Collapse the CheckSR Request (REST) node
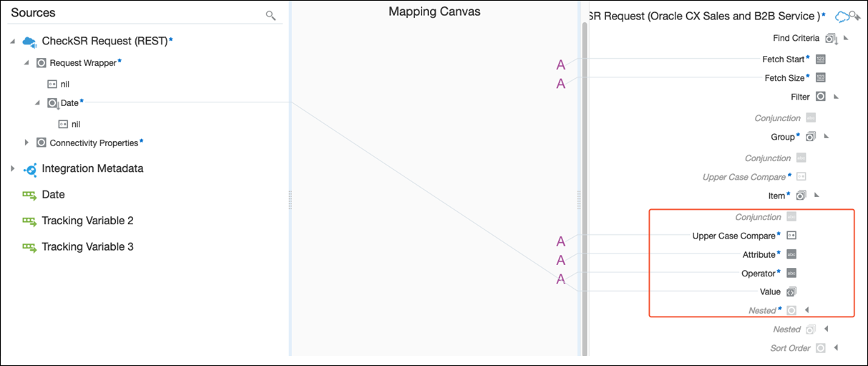The image size is (868, 366). pyautogui.click(x=12, y=42)
